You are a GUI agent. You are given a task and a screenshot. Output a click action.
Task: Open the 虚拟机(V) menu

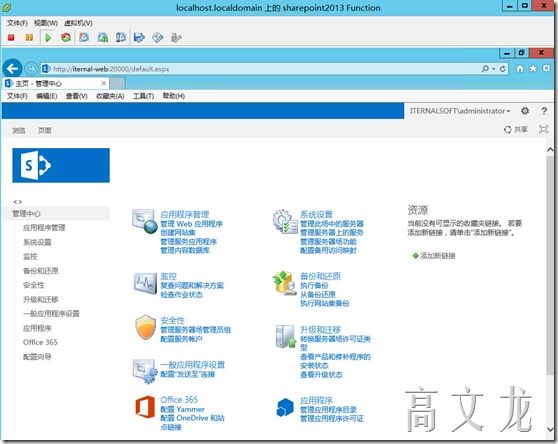(x=78, y=23)
